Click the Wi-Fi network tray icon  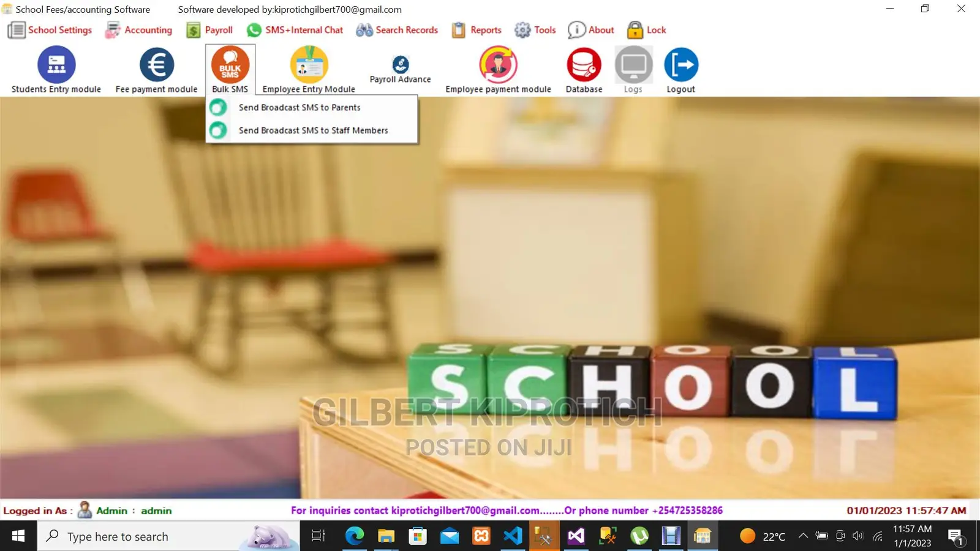pyautogui.click(x=878, y=536)
